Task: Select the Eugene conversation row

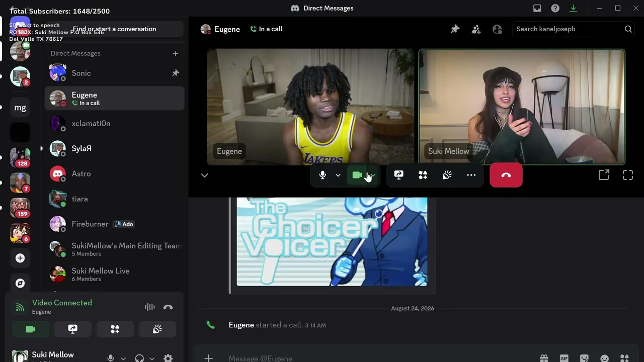Action: click(114, 98)
